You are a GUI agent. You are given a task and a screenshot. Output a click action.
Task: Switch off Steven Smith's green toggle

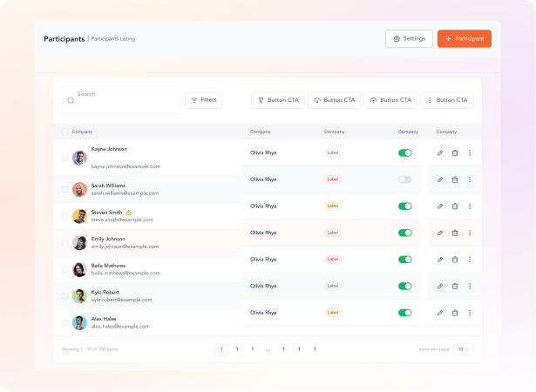pyautogui.click(x=405, y=206)
